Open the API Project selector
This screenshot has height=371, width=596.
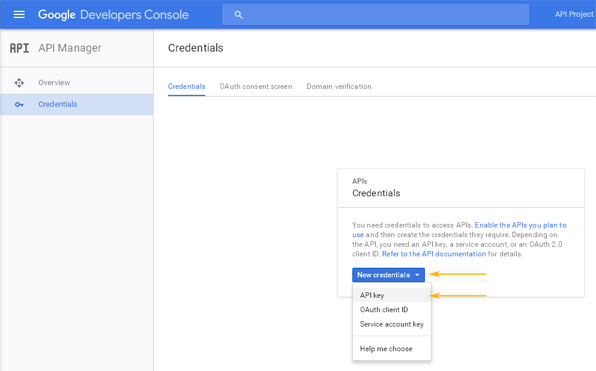(x=574, y=14)
